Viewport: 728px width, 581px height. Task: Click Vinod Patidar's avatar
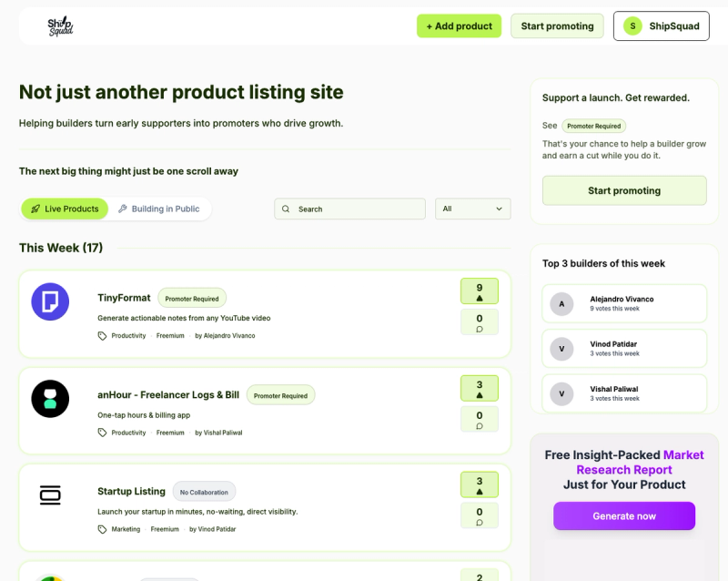click(561, 349)
